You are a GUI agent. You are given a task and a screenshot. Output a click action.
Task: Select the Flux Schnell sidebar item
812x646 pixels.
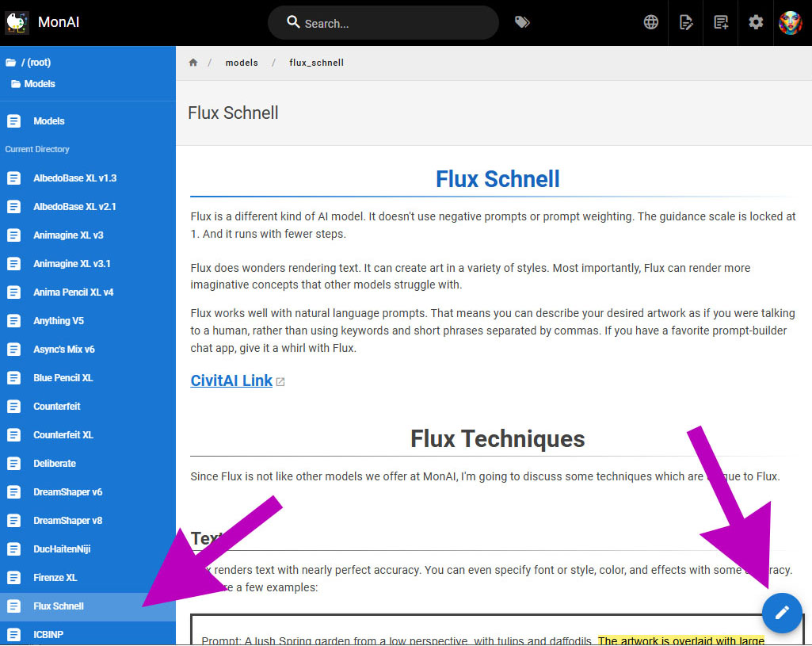click(x=58, y=606)
